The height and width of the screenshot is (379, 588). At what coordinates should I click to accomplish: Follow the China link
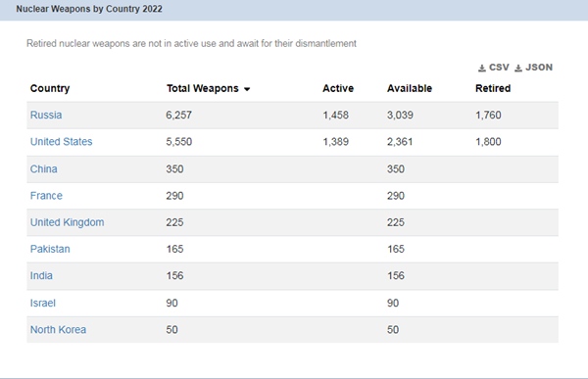point(43,169)
